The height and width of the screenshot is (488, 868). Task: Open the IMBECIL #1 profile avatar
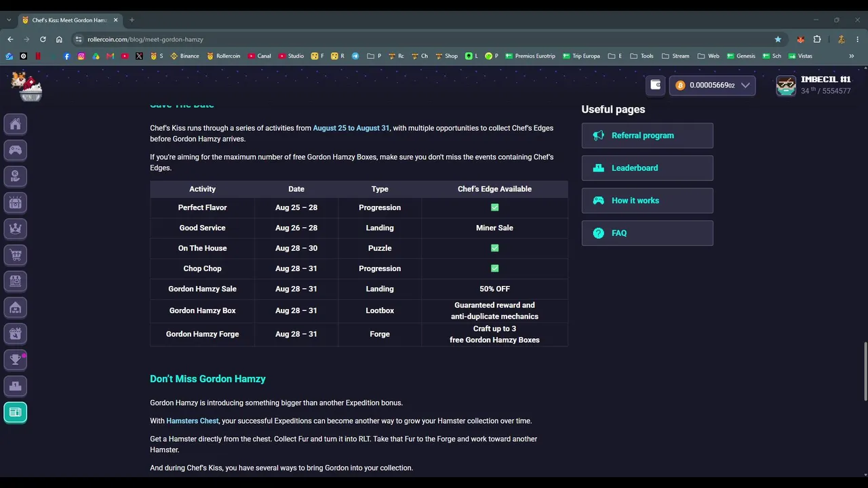[x=786, y=85]
